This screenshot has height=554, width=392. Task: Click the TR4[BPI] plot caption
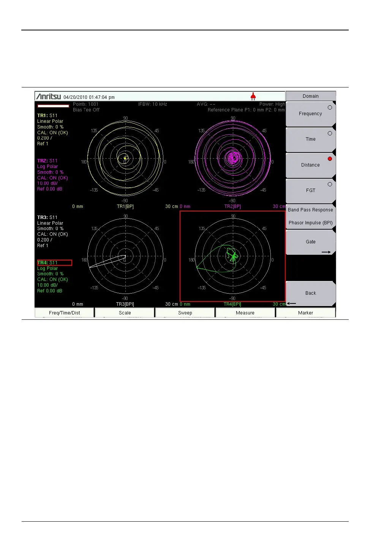point(232,304)
